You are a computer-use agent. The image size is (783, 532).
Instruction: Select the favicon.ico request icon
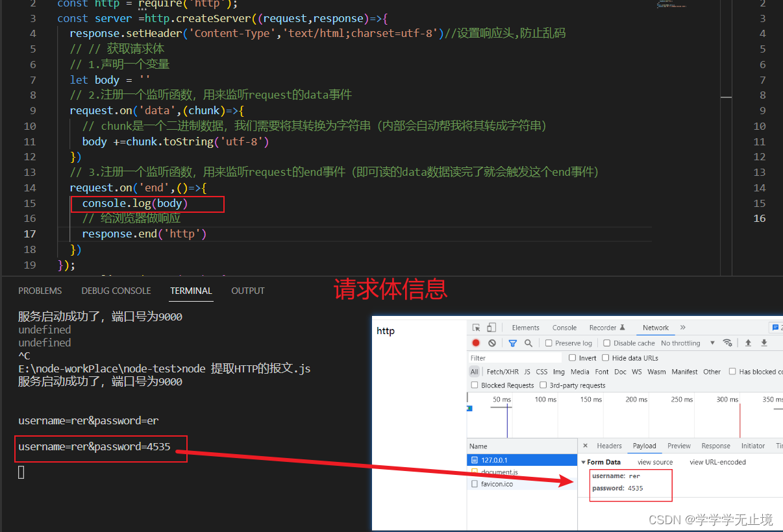(475, 484)
